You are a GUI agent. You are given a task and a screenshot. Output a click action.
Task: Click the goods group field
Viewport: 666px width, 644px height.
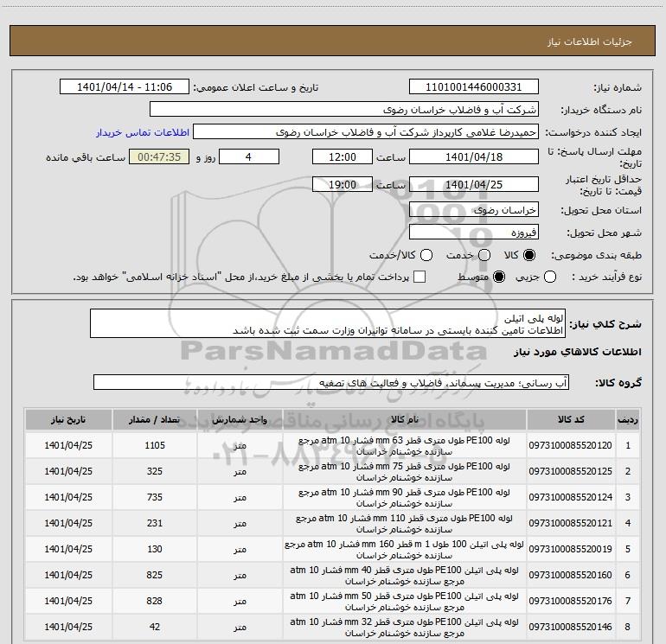click(x=331, y=382)
